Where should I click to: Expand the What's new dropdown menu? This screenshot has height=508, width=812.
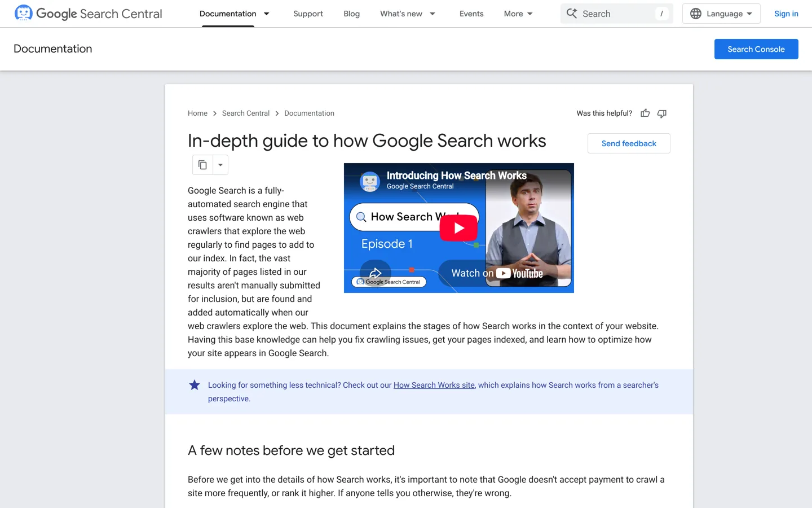click(433, 14)
